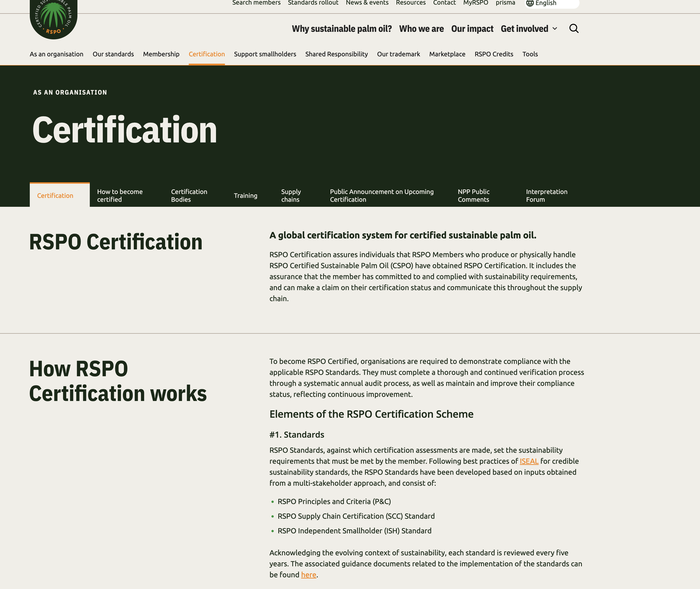Open the search magnifier icon
The width and height of the screenshot is (700, 589).
(574, 29)
